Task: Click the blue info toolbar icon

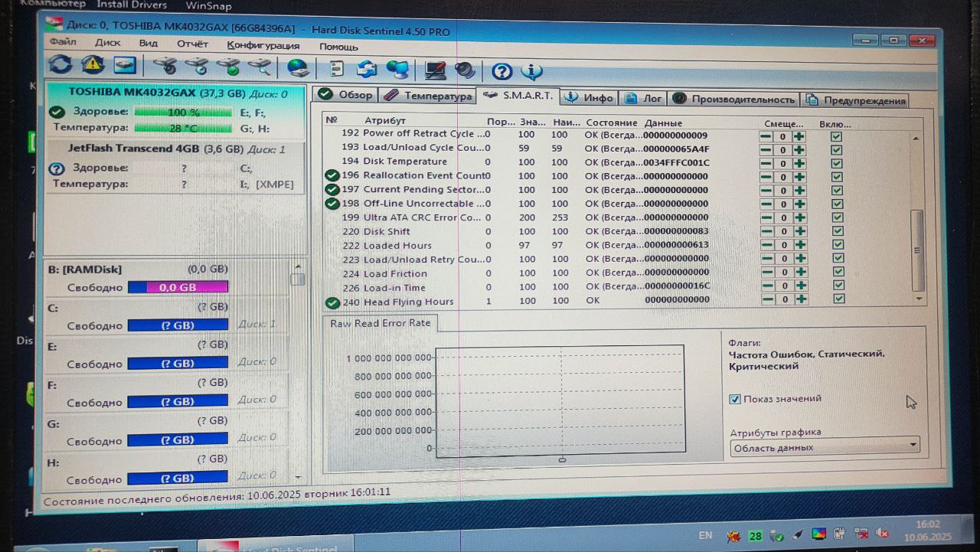Action: 531,72
